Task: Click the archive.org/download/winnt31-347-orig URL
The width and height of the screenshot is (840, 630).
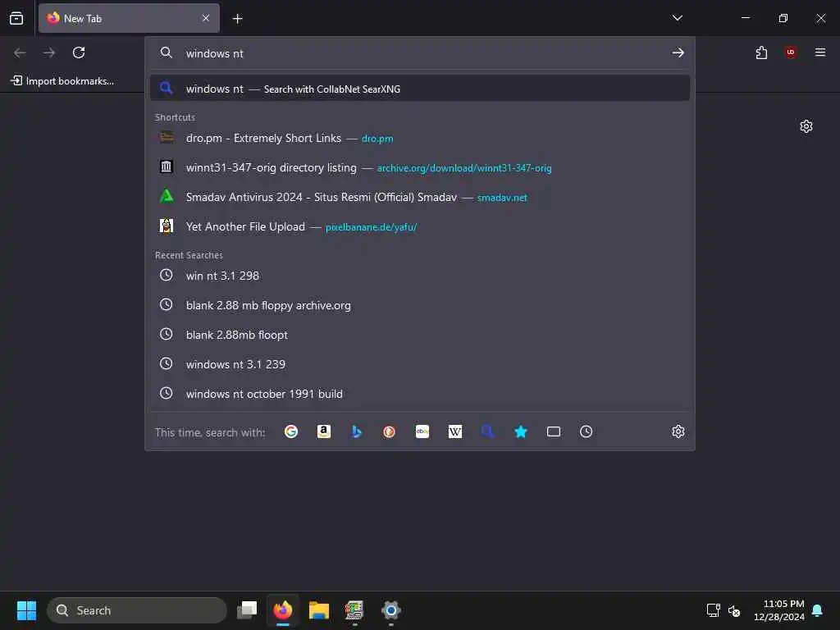Action: click(464, 168)
